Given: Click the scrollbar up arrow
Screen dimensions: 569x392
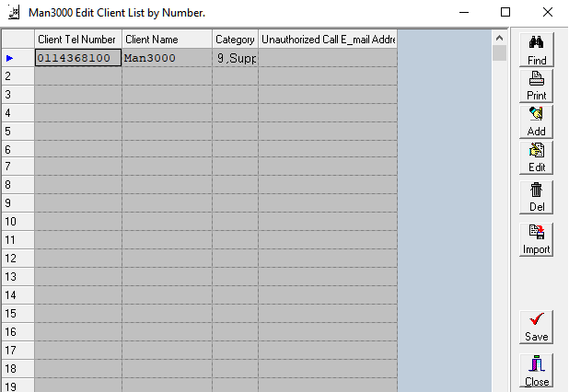Looking at the screenshot, I should (499, 38).
